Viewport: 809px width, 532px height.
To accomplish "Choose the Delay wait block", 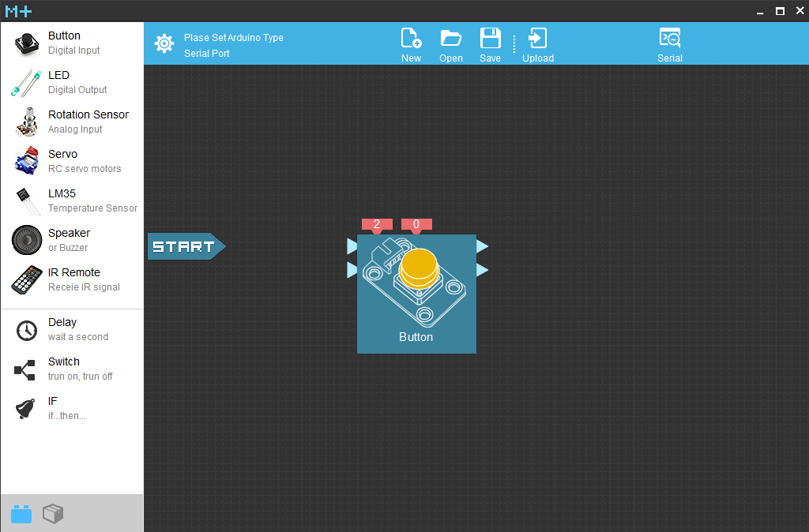I will pyautogui.click(x=72, y=330).
